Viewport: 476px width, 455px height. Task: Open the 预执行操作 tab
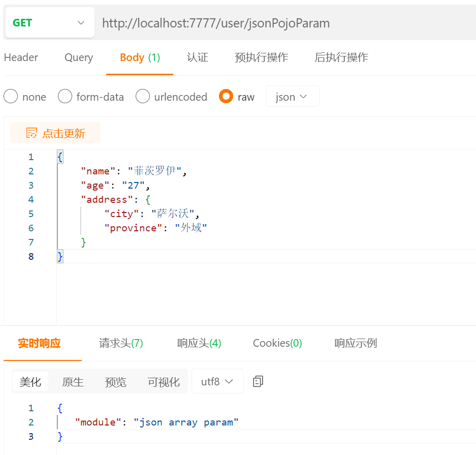tap(261, 57)
